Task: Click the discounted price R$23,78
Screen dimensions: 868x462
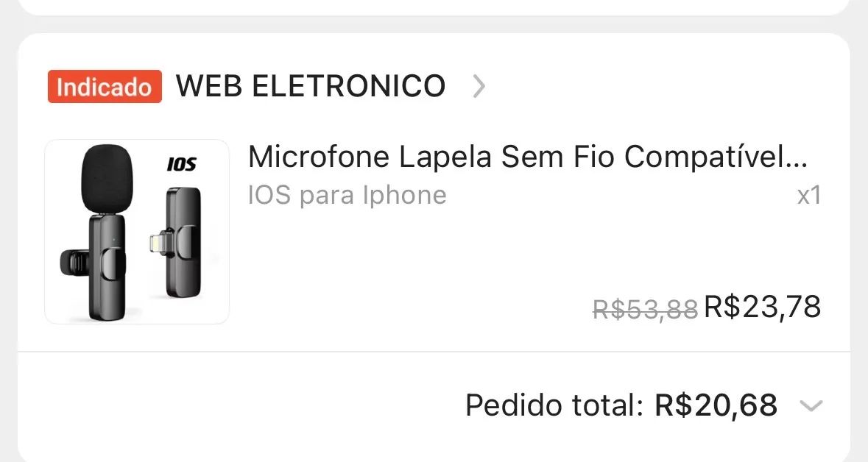Action: point(763,306)
